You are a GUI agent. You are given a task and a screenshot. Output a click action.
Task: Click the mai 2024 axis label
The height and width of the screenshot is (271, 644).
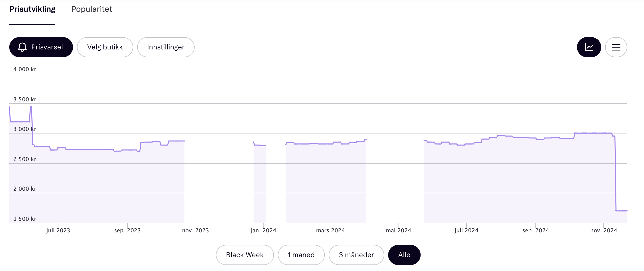[x=398, y=230]
